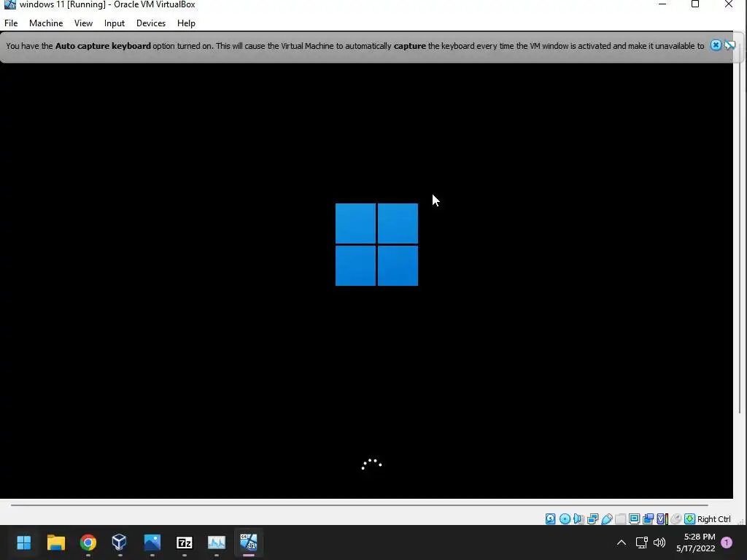This screenshot has height=560, width=747.
Task: Click the volume speaker icon in tray
Action: 659,542
